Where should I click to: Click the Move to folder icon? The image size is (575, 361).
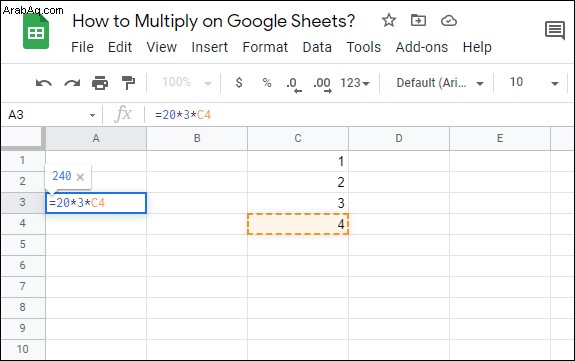pyautogui.click(x=418, y=20)
